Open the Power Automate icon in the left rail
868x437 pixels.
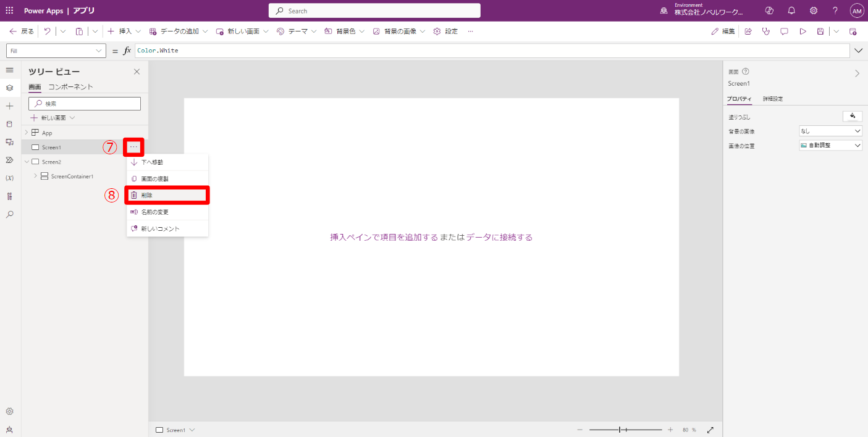click(x=9, y=160)
